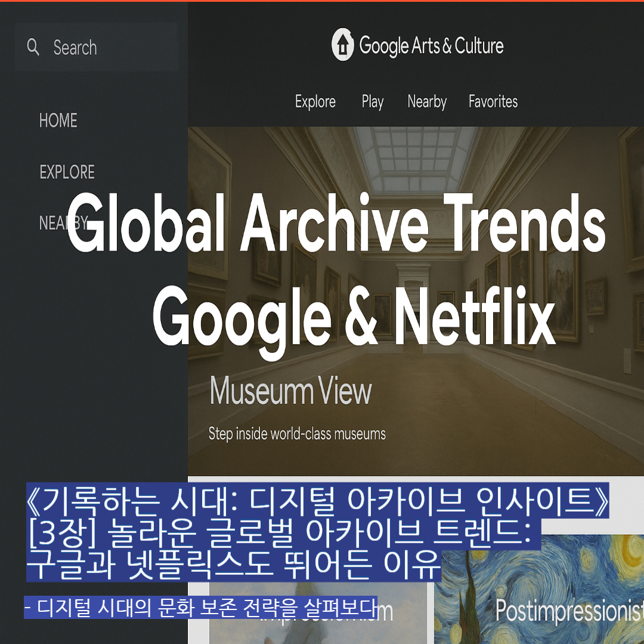Click the Museum View heading
Image resolution: width=644 pixels, height=644 pixels.
(290, 391)
